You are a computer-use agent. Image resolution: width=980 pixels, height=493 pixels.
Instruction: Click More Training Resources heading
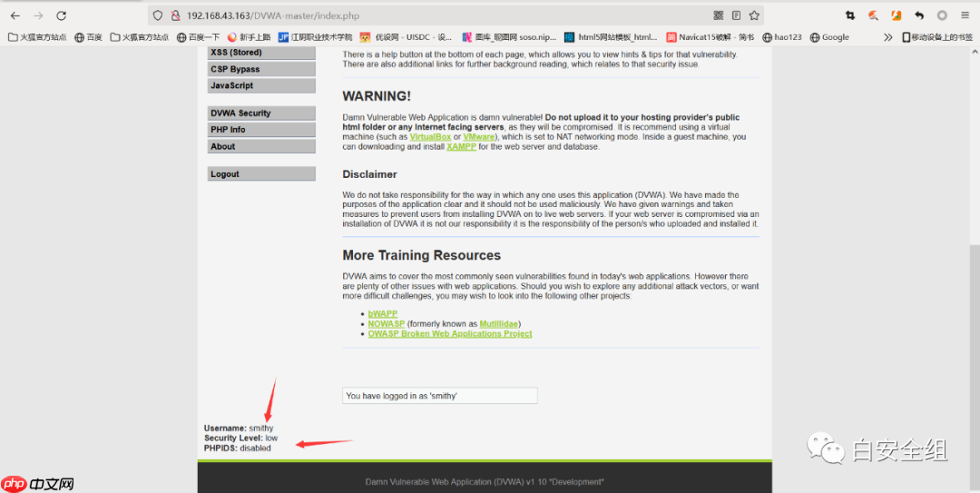click(421, 255)
